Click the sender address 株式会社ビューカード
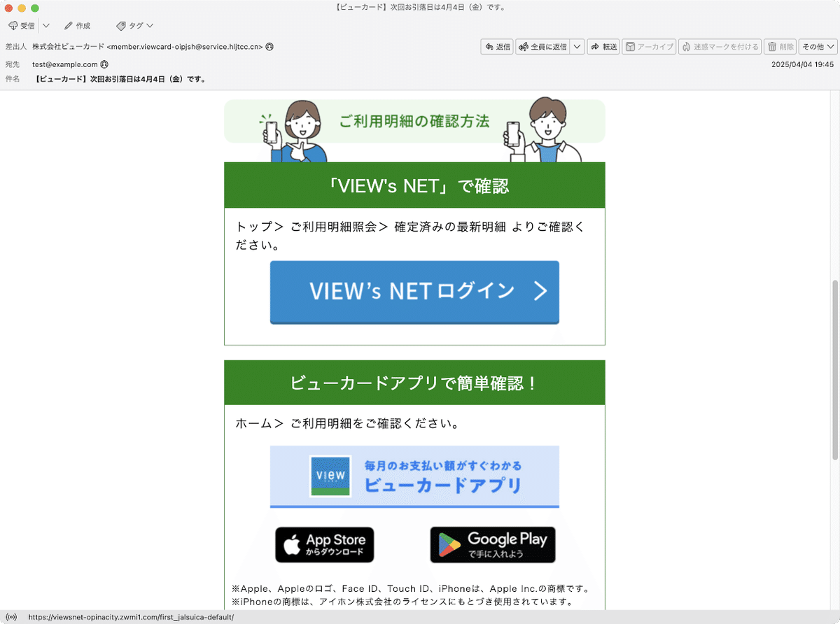Screen dimensions: 840x624 [x=148, y=47]
